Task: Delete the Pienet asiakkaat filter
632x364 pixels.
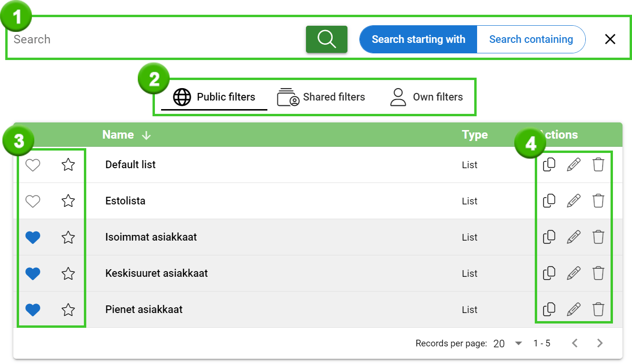Action: pyautogui.click(x=599, y=309)
